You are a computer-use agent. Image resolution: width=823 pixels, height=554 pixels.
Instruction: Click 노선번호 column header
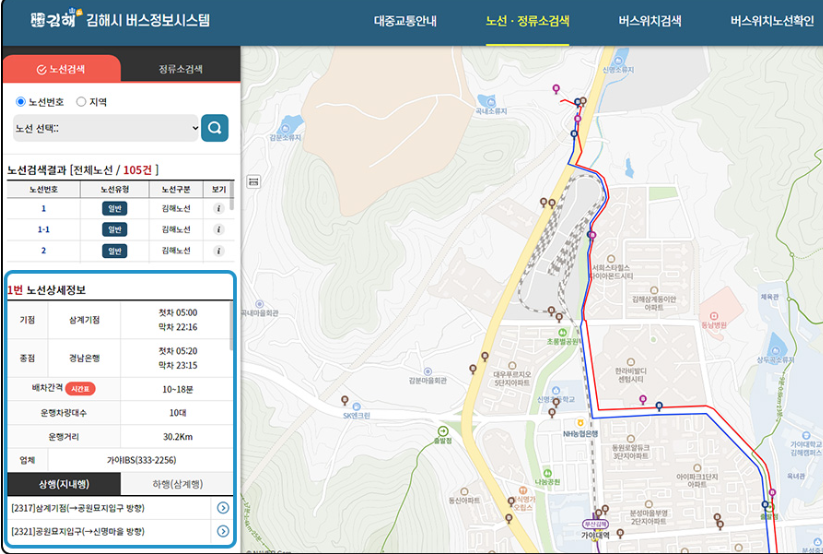pyautogui.click(x=44, y=189)
